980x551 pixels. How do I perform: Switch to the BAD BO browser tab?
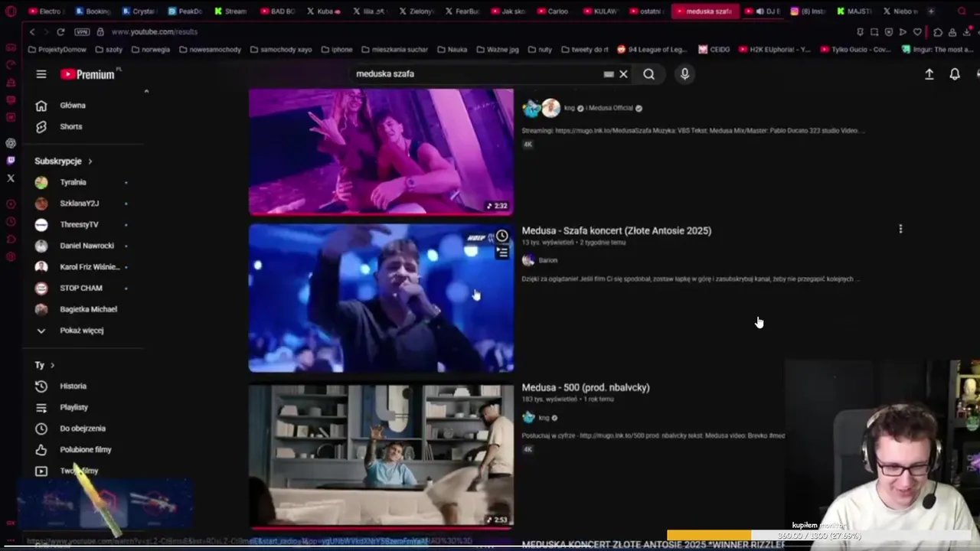pos(277,11)
